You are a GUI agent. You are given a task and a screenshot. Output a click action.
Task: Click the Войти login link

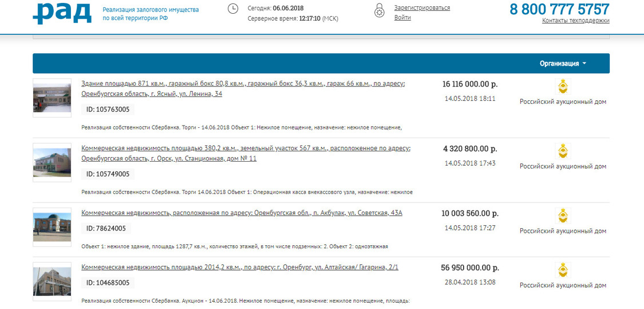pyautogui.click(x=402, y=18)
